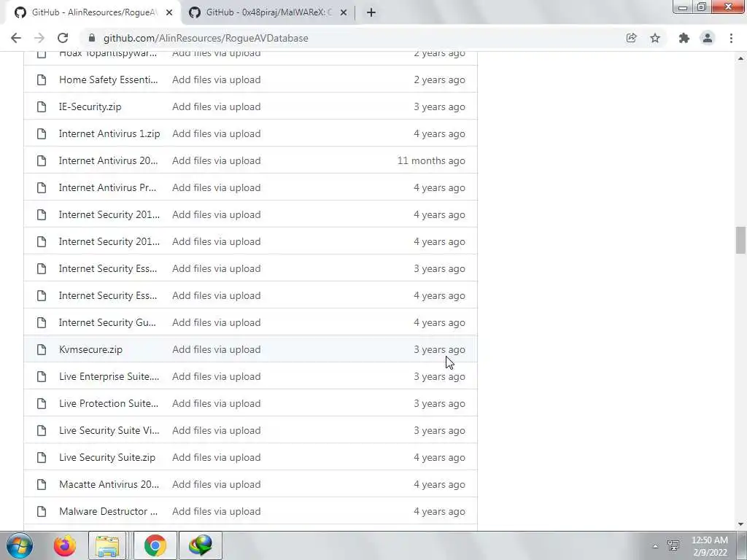Open the IE-Security.zip file

pyautogui.click(x=90, y=106)
